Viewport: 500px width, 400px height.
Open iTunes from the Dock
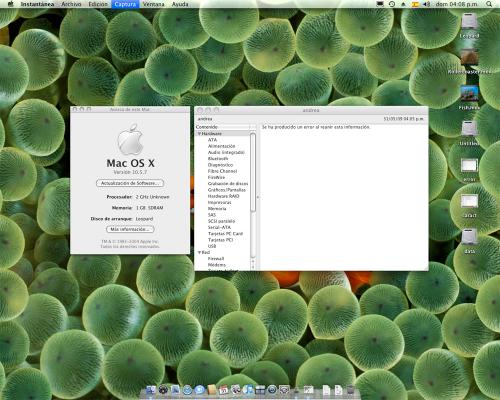coord(248,390)
